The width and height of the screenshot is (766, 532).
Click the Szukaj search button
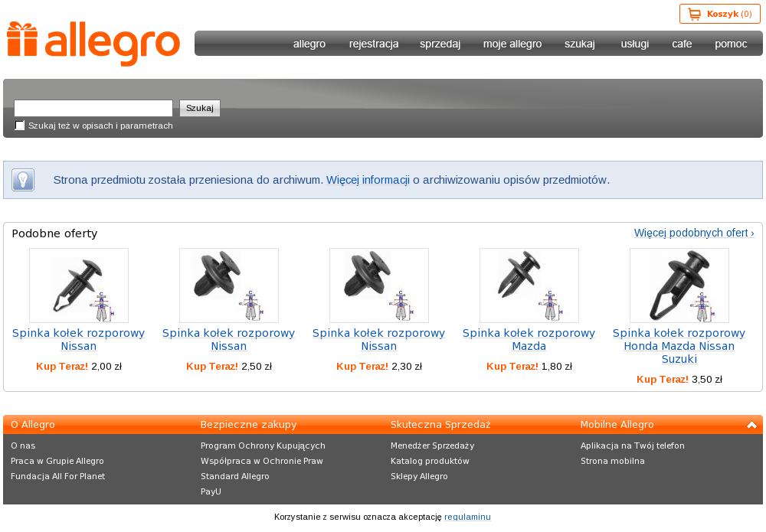[x=200, y=108]
